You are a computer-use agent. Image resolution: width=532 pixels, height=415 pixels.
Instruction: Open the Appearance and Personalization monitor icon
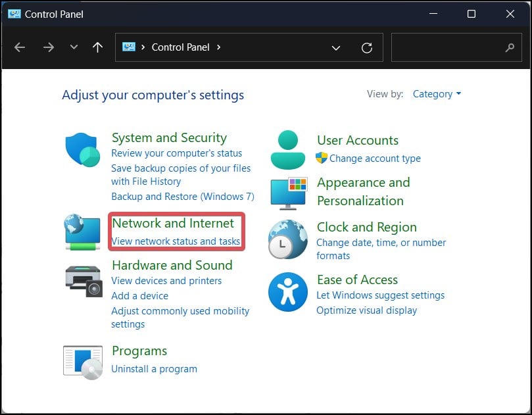click(288, 192)
